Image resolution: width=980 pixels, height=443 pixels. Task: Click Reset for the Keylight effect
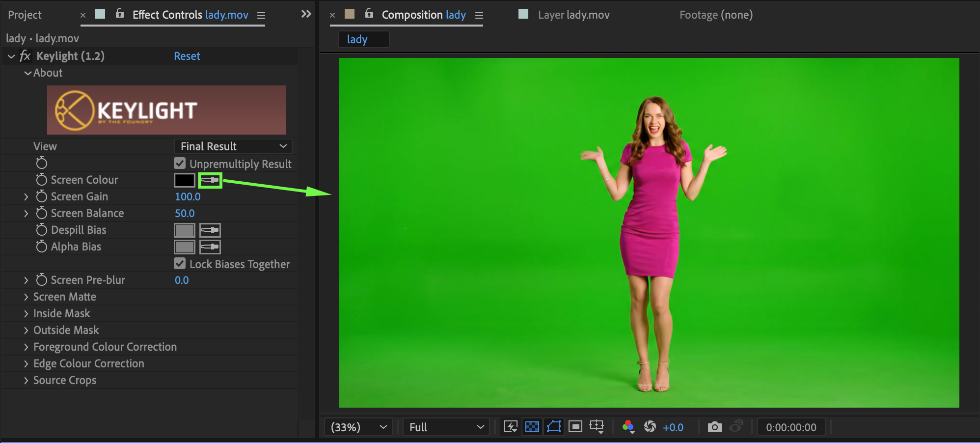coord(187,56)
